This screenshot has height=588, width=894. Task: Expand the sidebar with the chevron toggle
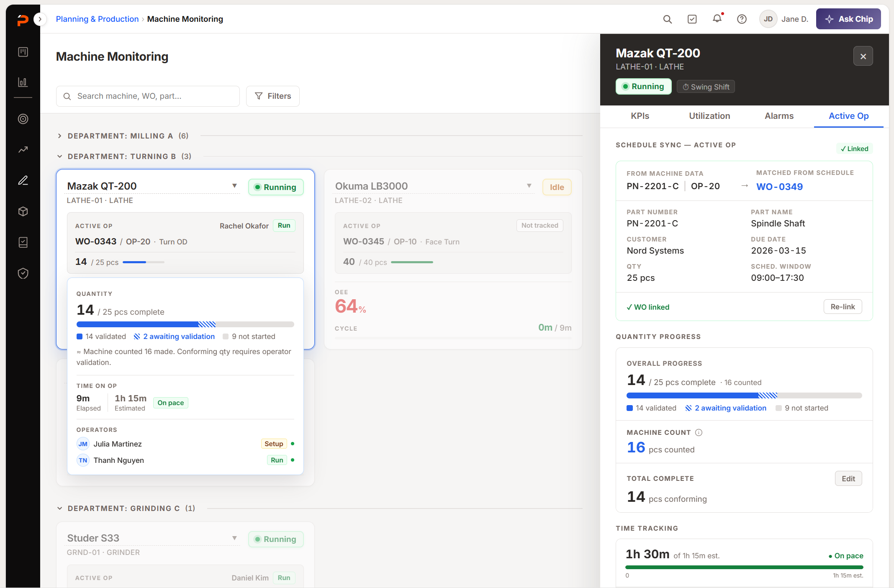click(40, 19)
